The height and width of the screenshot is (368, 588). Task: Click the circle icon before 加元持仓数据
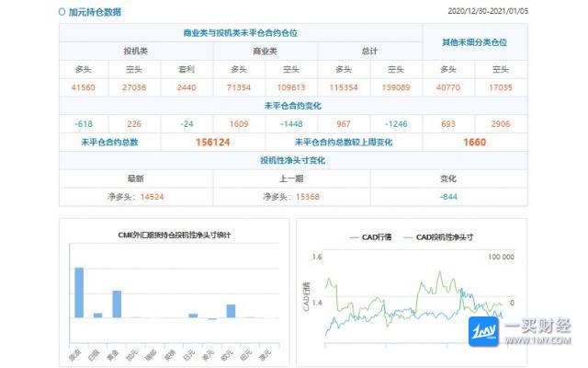(62, 12)
